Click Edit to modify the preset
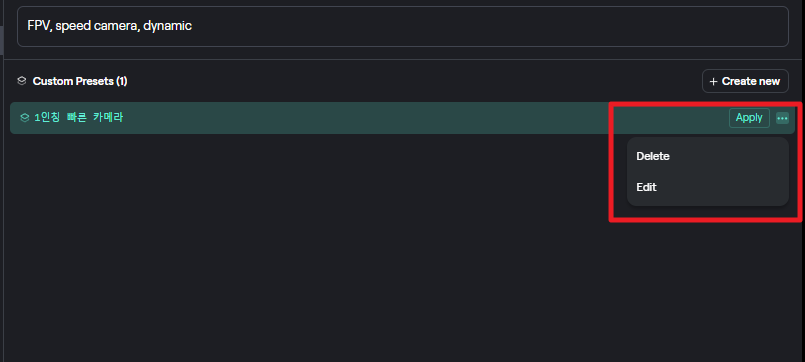The image size is (805, 362). click(x=646, y=187)
